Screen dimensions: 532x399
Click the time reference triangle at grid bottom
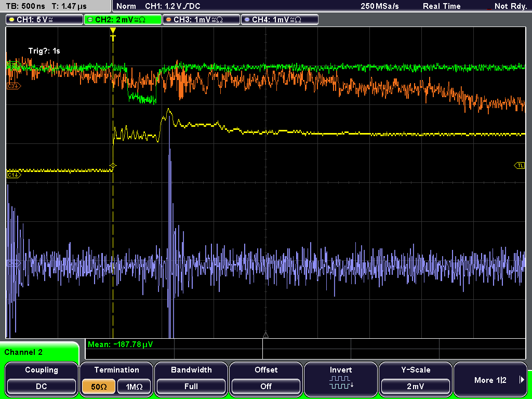[x=265, y=335]
